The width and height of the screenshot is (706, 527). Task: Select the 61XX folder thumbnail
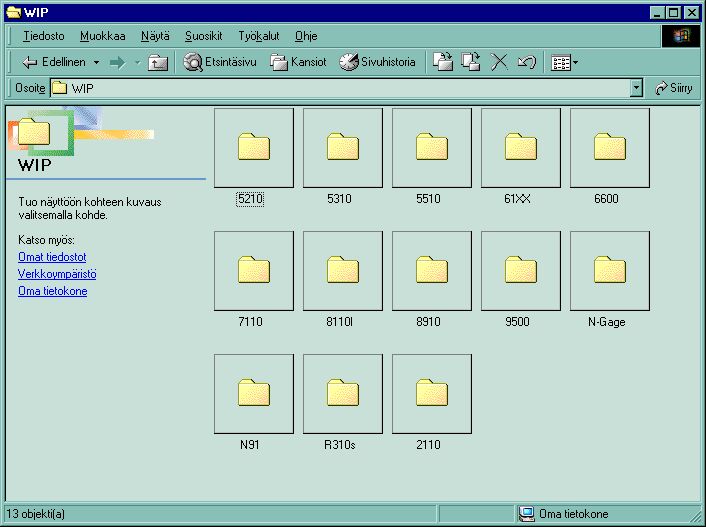pyautogui.click(x=521, y=148)
